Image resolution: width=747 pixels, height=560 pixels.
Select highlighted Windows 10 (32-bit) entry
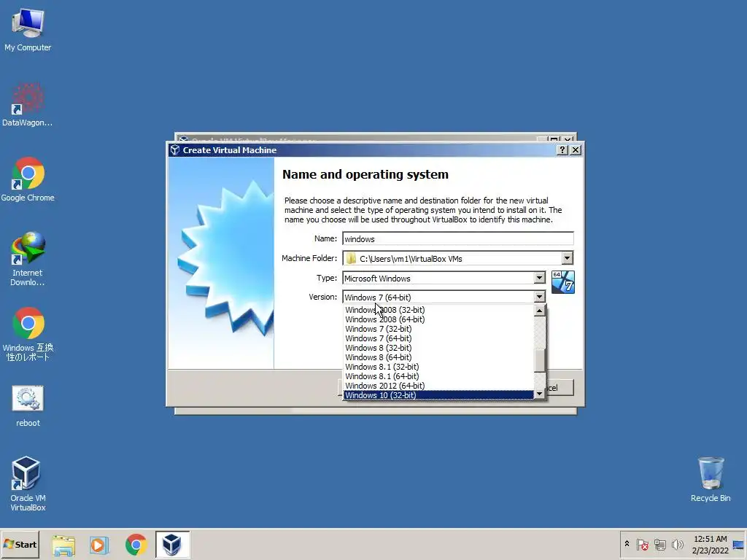click(x=438, y=395)
